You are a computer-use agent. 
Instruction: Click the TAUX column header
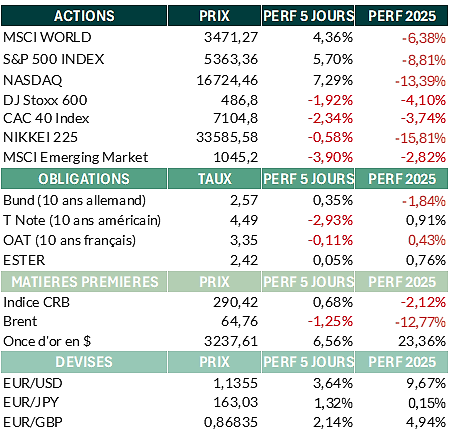tap(214, 179)
